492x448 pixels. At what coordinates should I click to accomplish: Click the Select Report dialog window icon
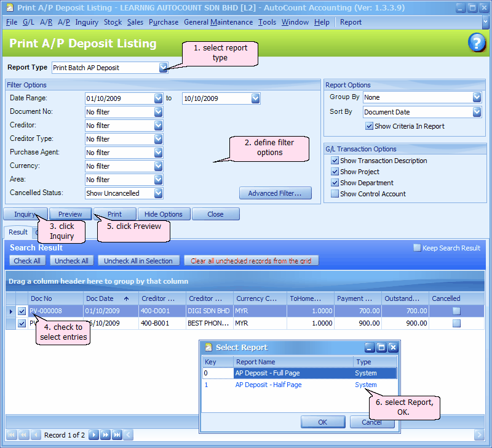(208, 348)
